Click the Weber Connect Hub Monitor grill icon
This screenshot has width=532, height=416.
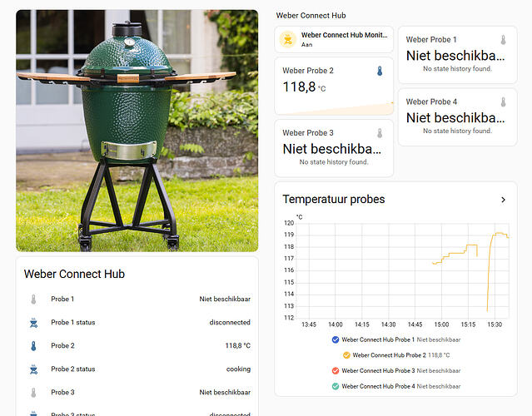pyautogui.click(x=288, y=40)
